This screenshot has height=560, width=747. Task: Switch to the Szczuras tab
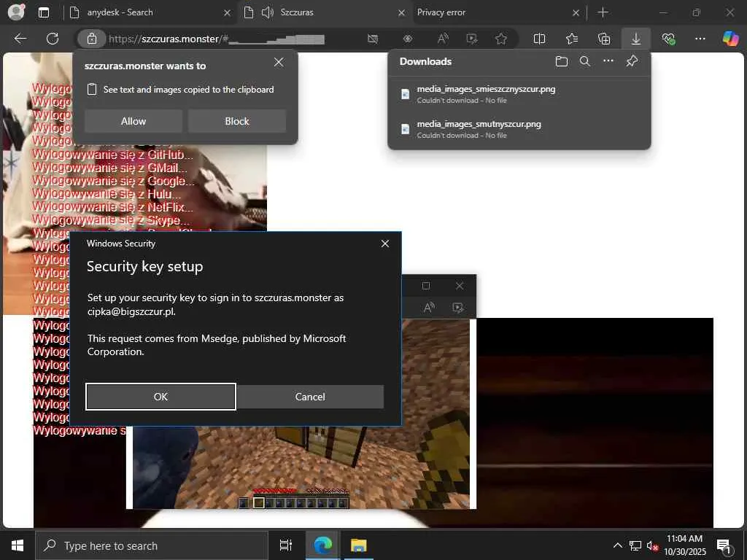(324, 12)
